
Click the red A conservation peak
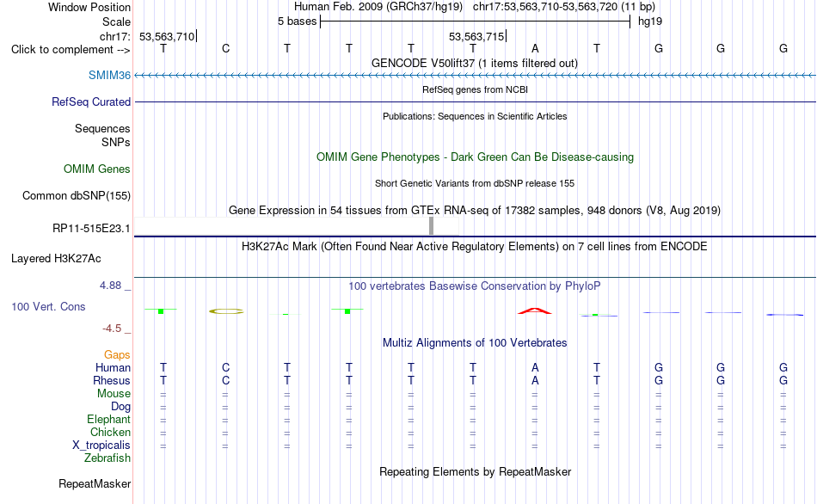535,311
